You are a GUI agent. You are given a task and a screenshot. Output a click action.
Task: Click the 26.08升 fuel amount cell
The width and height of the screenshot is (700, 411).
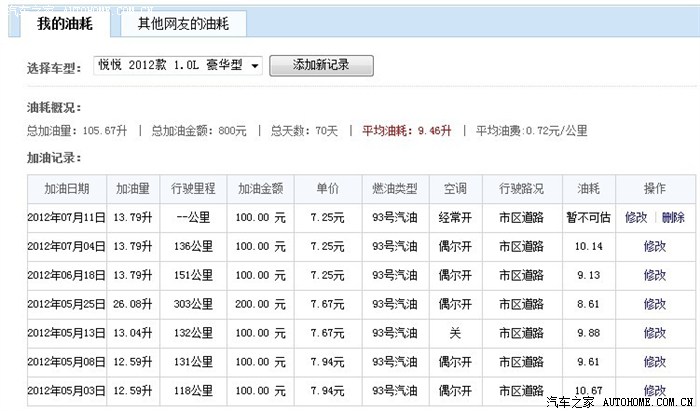pos(133,304)
